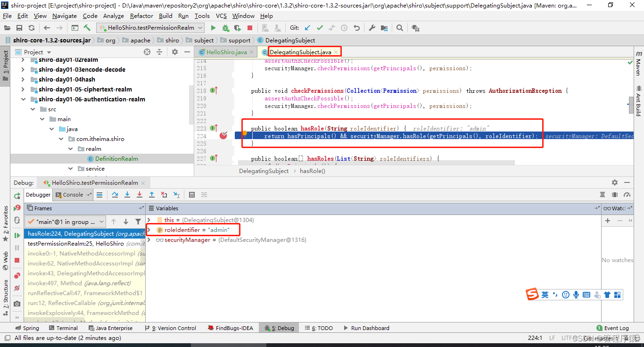The width and height of the screenshot is (644, 347).
Task: Click View Breakpoints double red circle icon
Action: tap(17, 275)
